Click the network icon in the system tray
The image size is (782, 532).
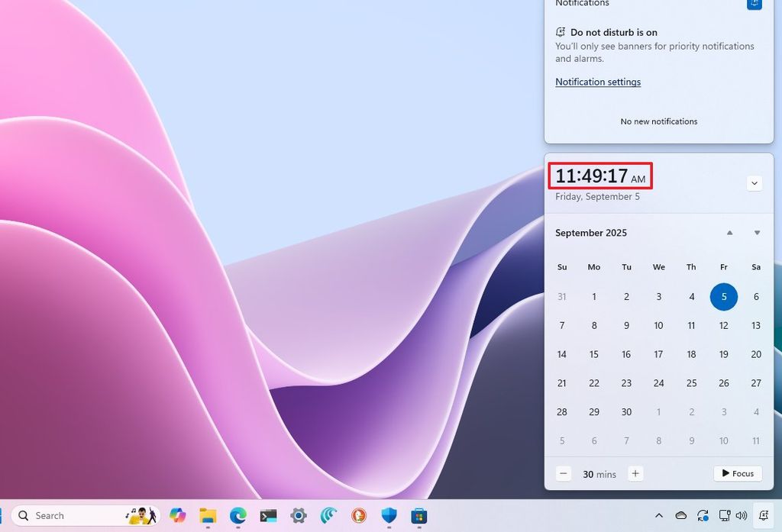click(723, 515)
